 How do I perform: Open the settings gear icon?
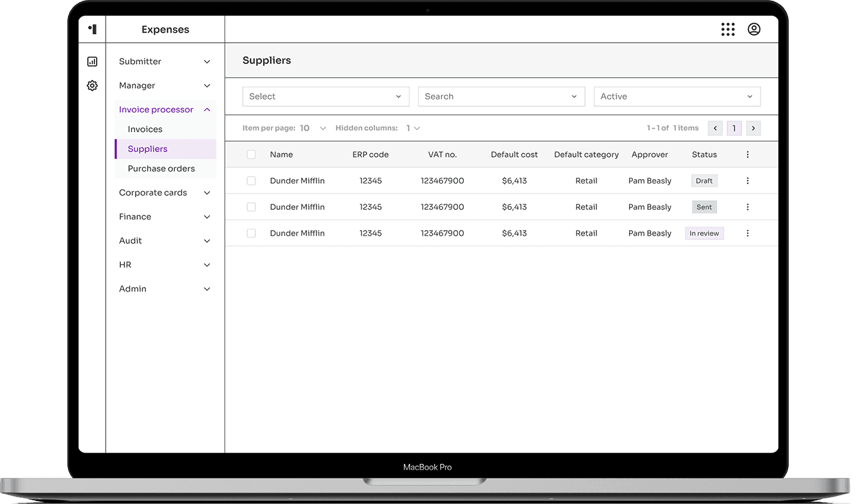92,85
